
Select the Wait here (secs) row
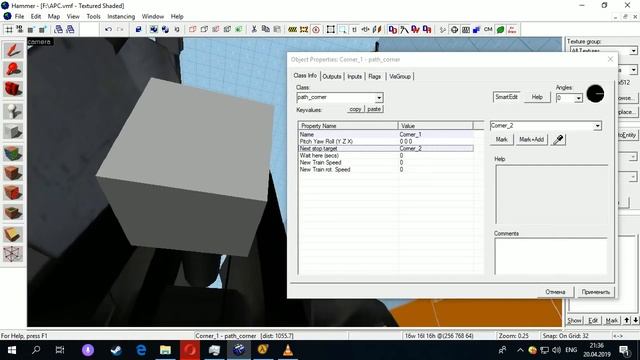pos(386,156)
